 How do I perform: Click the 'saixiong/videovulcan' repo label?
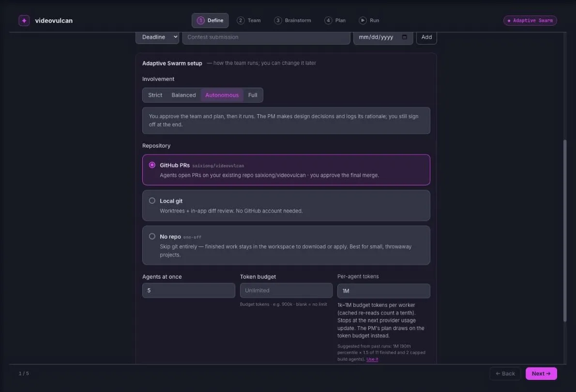pyautogui.click(x=218, y=166)
